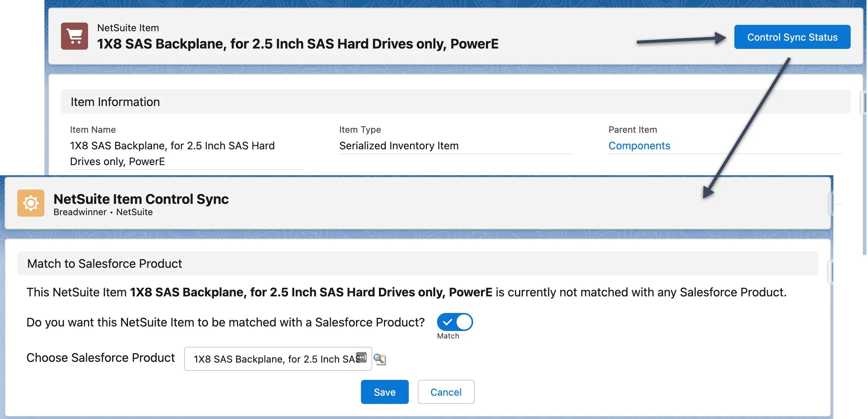Click the Breadwinner • NetSuite subtitle

pos(103,212)
